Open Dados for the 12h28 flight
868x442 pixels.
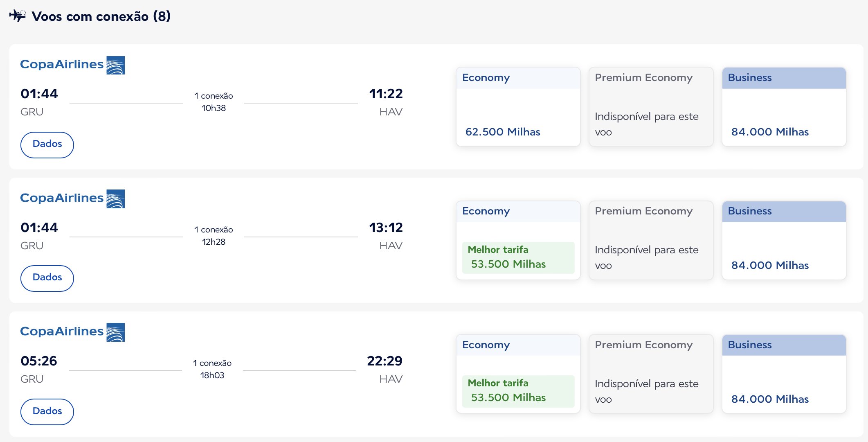(47, 278)
